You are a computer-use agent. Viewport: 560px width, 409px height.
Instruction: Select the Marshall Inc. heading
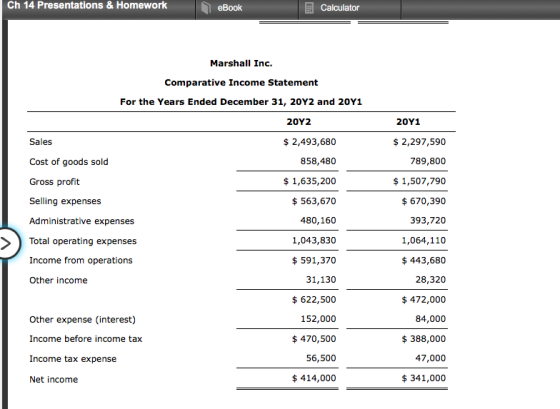pos(241,63)
